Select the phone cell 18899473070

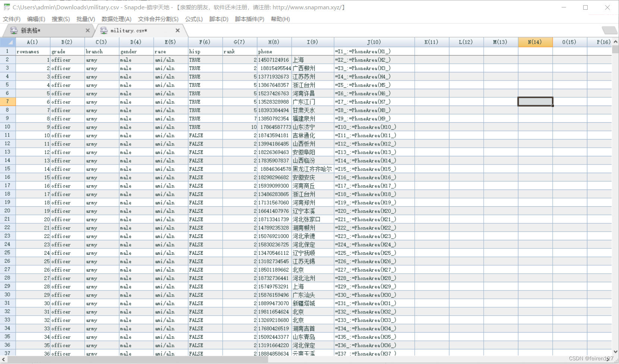[x=274, y=303]
